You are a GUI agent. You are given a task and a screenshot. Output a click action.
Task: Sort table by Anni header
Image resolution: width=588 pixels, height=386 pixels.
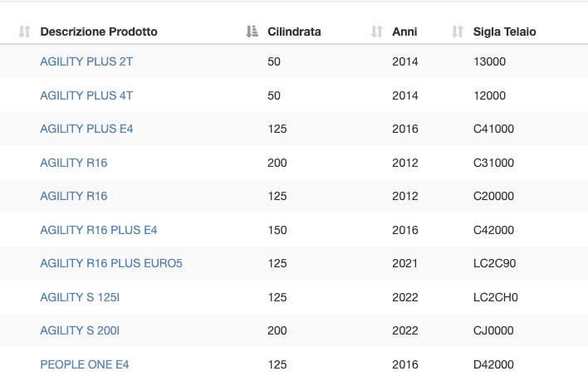click(404, 32)
